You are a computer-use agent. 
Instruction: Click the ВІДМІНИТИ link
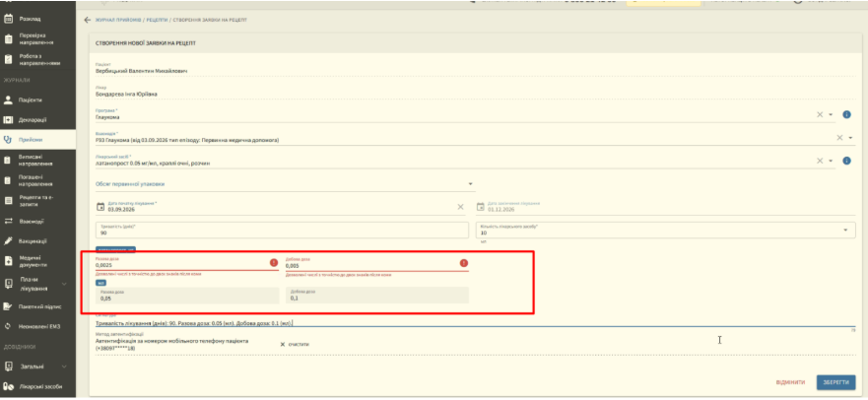tap(791, 383)
